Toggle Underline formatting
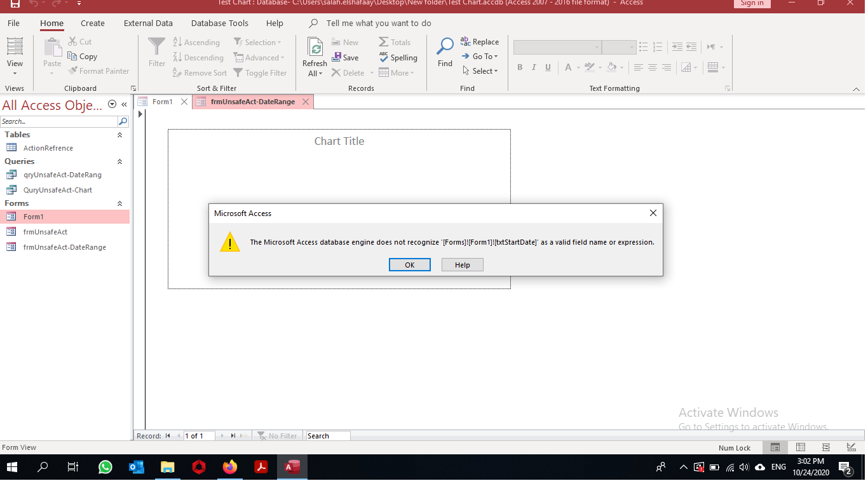The width and height of the screenshot is (868, 488). pos(548,67)
